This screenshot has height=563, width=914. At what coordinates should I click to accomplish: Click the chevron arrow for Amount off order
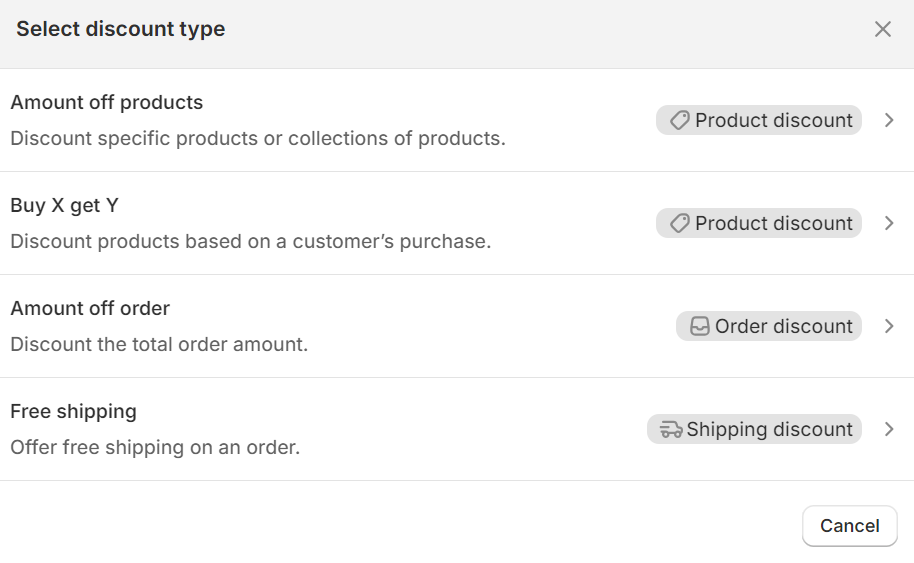(x=889, y=326)
